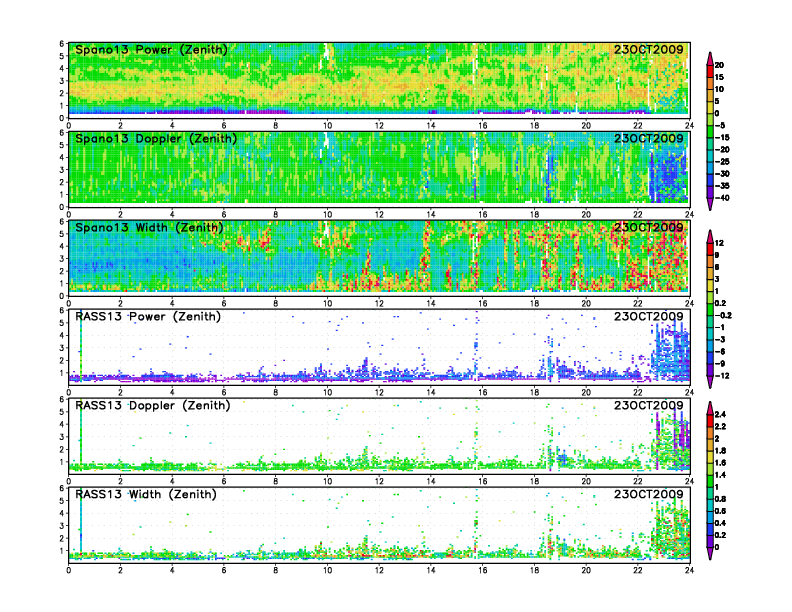Click the red segment of the middle colorbar
Viewport: 792px width, 612px height.
click(710, 248)
